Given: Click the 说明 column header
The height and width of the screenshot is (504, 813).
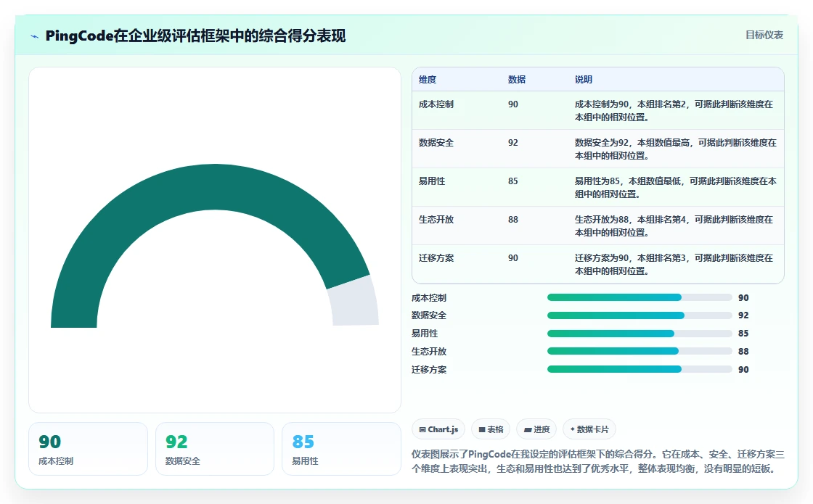Looking at the screenshot, I should 584,79.
